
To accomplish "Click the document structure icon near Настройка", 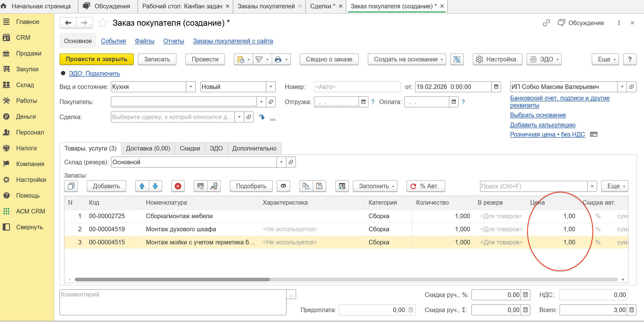I will pos(457,59).
